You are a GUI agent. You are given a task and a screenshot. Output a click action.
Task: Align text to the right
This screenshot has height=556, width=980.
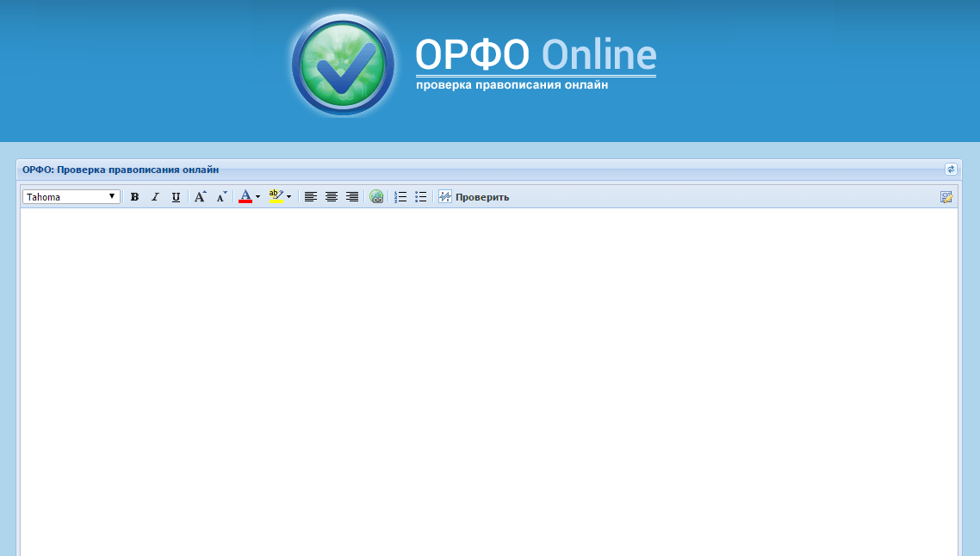(x=352, y=197)
